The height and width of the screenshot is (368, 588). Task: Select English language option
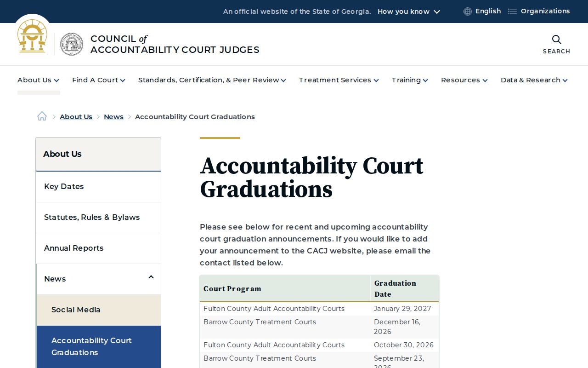click(x=488, y=11)
